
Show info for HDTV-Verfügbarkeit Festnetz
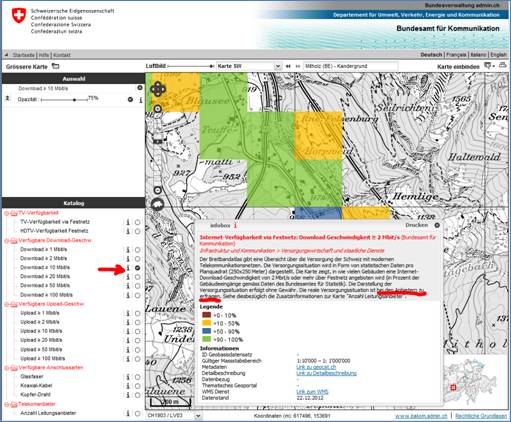coord(128,231)
